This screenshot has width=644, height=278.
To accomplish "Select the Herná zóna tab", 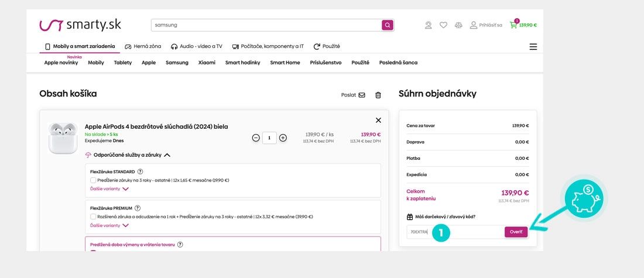I will pos(143,46).
